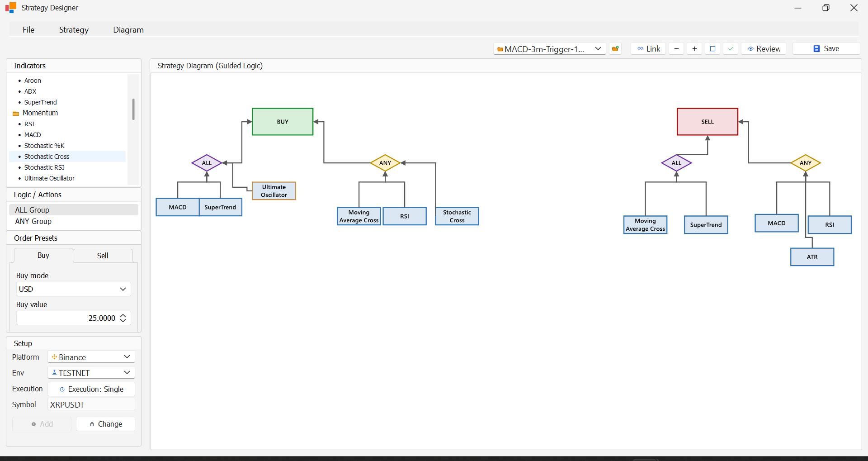The image size is (868, 461).
Task: Select the yellow ANY diamond under BUY
Action: pyautogui.click(x=385, y=163)
